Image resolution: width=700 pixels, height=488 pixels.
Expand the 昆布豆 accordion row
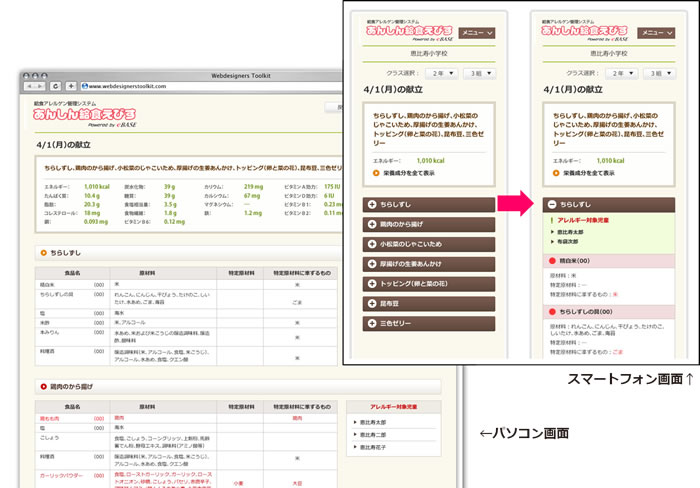coord(429,304)
